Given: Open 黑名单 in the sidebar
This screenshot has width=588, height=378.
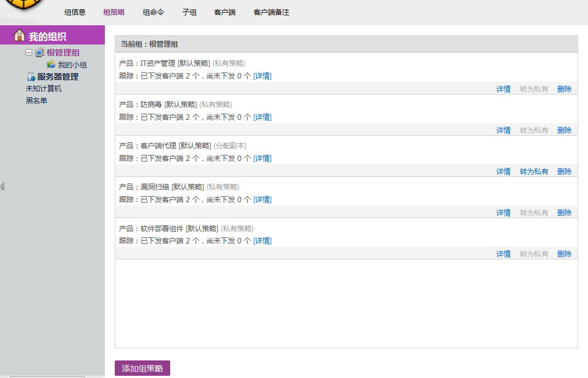Looking at the screenshot, I should click(x=37, y=101).
